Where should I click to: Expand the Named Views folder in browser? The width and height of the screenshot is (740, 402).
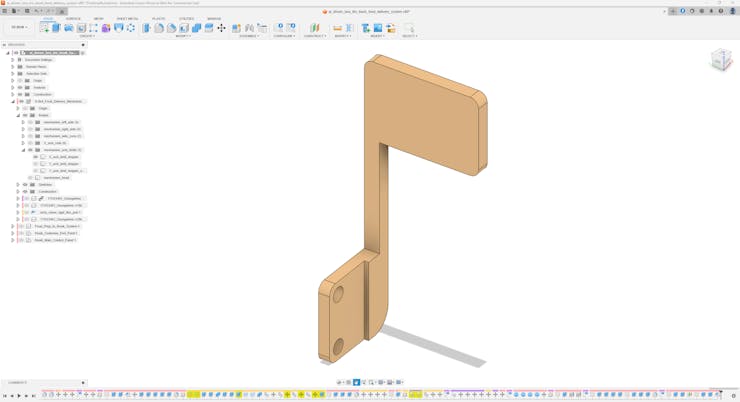[13, 67]
